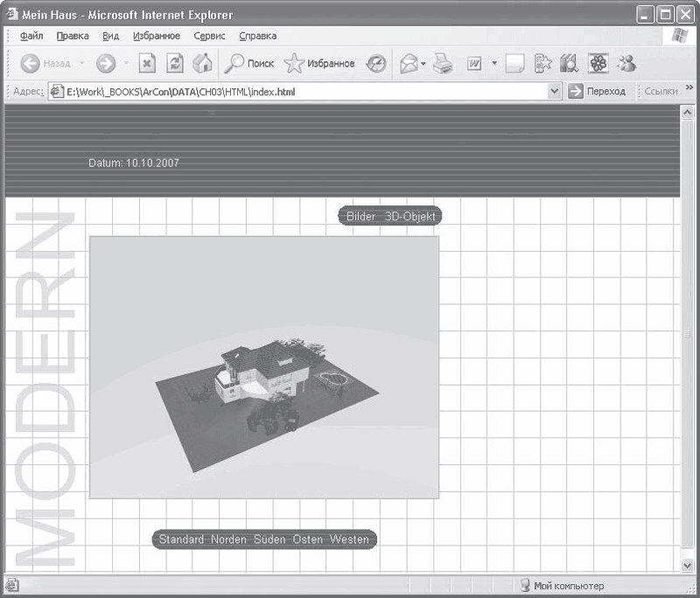Image resolution: width=700 pixels, height=598 pixels.
Task: Click the vertical scrollbar thumb
Action: click(688, 334)
